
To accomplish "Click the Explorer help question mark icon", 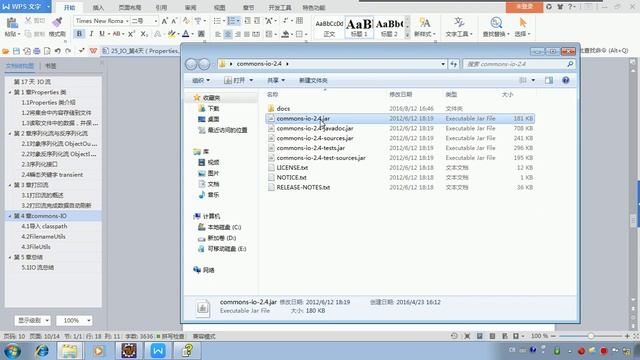I will click(566, 80).
